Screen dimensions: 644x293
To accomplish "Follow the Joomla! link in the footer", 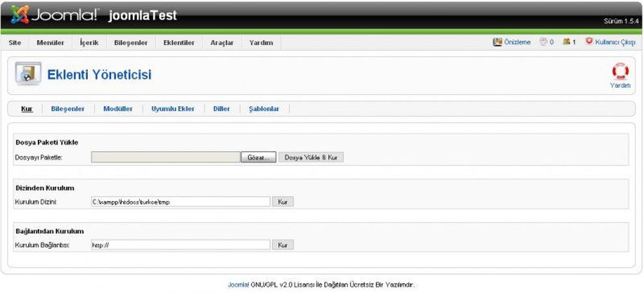I will 238,285.
